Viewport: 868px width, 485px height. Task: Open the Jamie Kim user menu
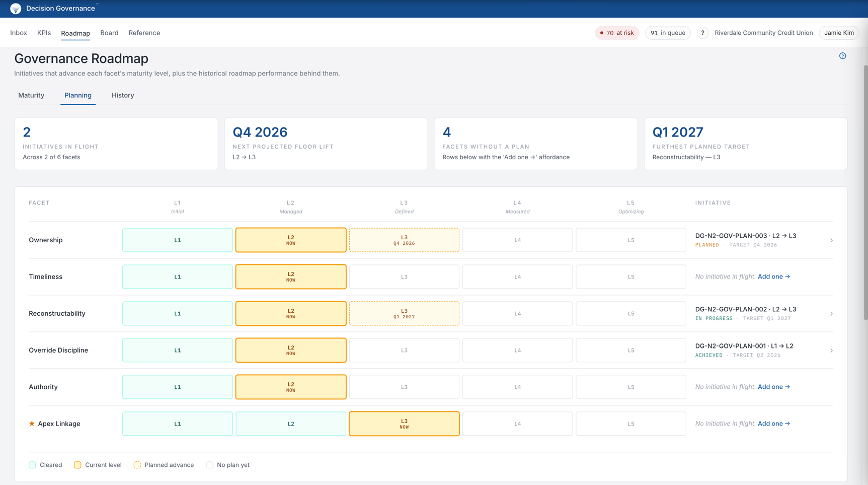point(839,33)
